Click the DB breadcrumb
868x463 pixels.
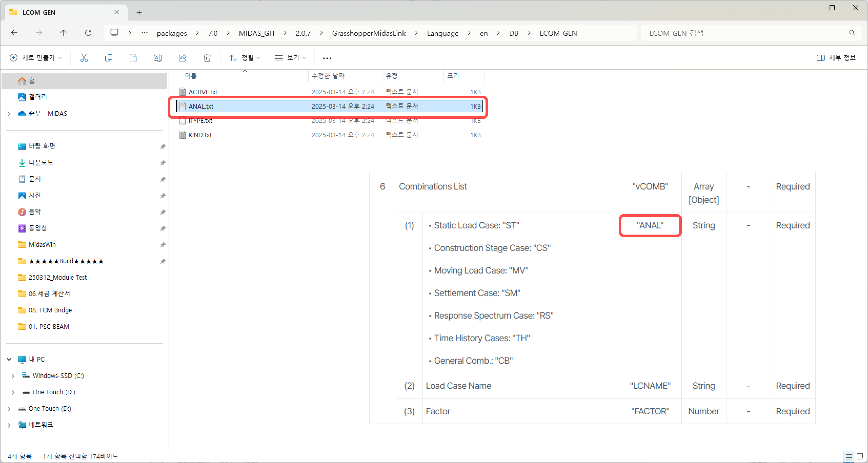(x=513, y=33)
